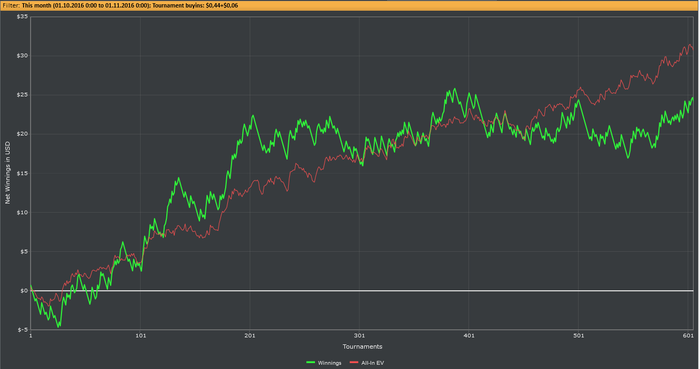Select the 301 x-axis tick label
The width and height of the screenshot is (700, 369).
pyautogui.click(x=359, y=336)
